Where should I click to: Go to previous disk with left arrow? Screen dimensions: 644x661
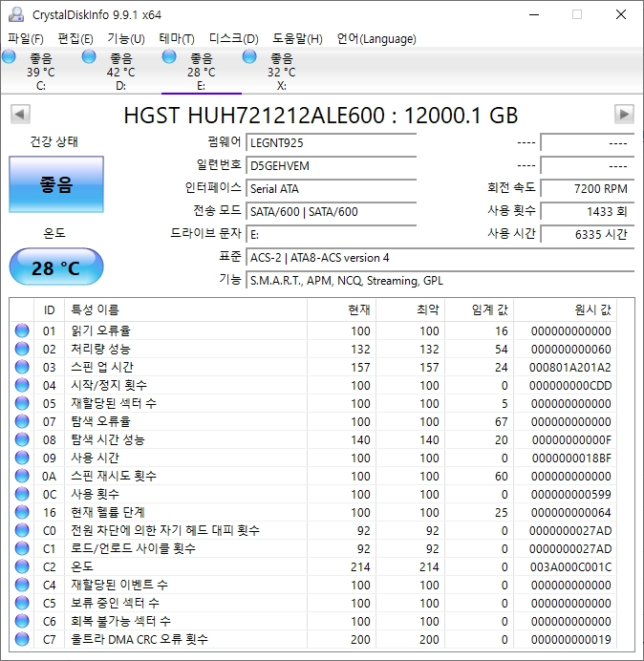(x=20, y=114)
